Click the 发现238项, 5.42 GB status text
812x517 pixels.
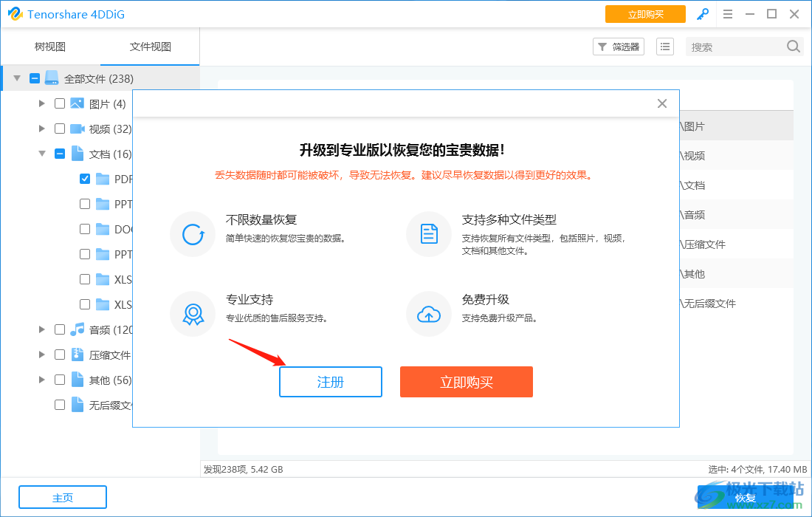[x=244, y=469]
